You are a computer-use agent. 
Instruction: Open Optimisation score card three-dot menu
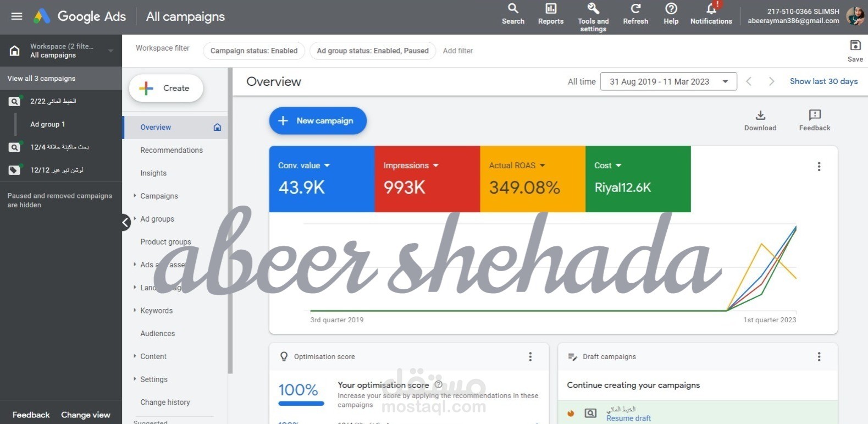coord(530,357)
